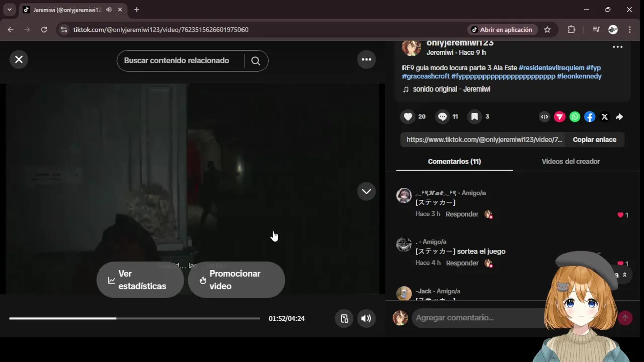Open Chrome three-dot menu
Screen dimensions: 644x362
pyautogui.click(x=630, y=30)
